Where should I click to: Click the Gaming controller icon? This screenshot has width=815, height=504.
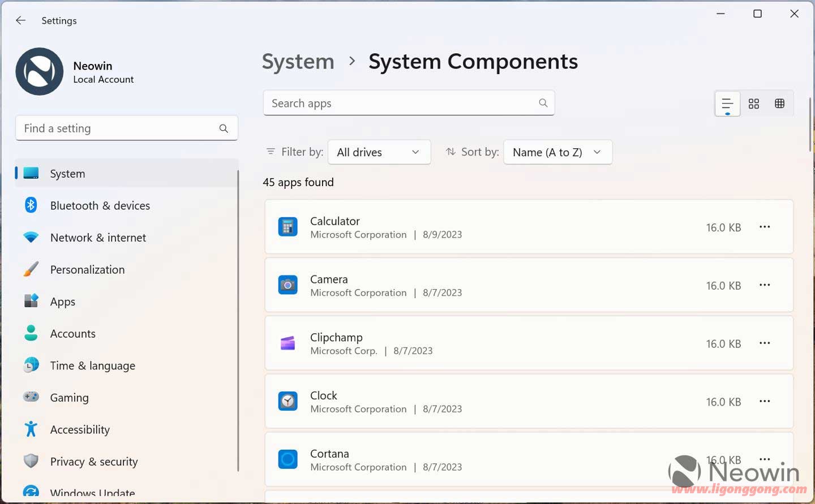[31, 397]
